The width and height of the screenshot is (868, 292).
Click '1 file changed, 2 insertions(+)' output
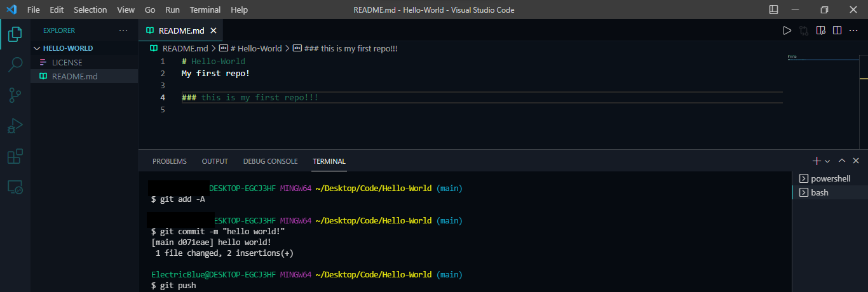224,253
